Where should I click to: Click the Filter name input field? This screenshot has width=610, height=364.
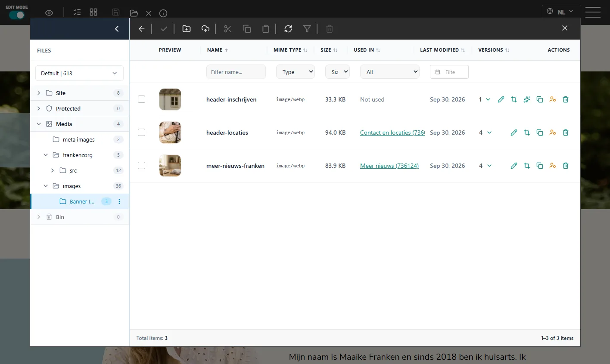236,72
